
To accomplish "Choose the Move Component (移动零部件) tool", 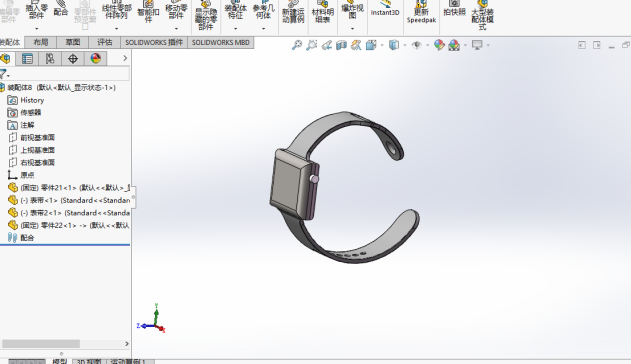I will coord(176,10).
